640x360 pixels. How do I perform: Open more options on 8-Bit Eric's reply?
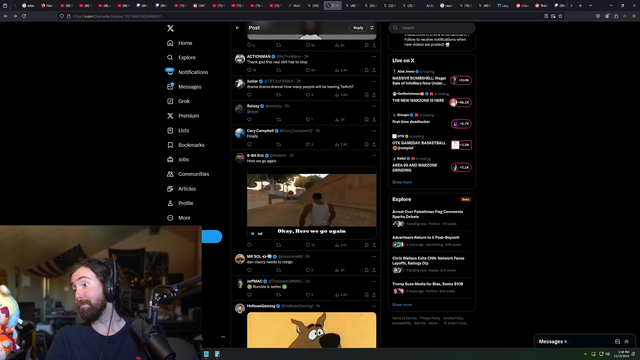point(374,156)
